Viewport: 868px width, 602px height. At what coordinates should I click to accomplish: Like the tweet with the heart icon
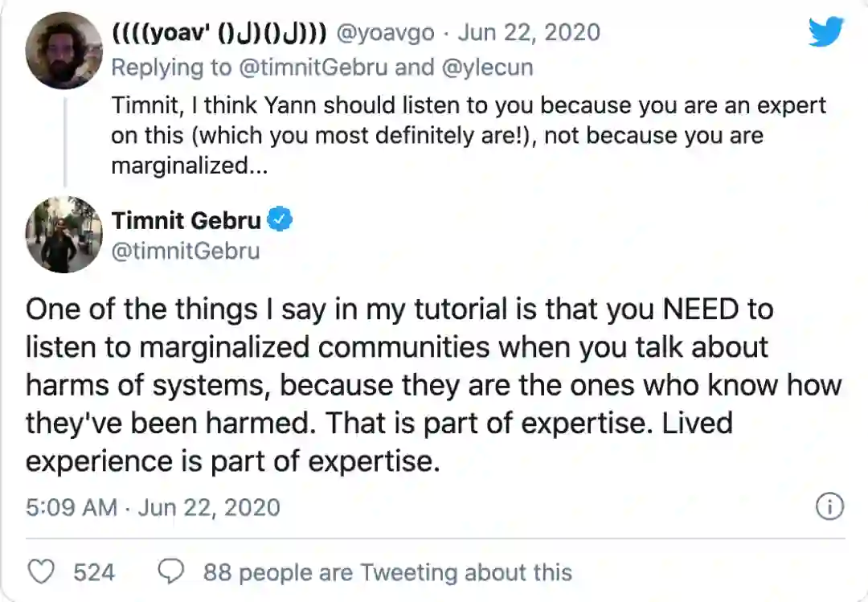(41, 572)
